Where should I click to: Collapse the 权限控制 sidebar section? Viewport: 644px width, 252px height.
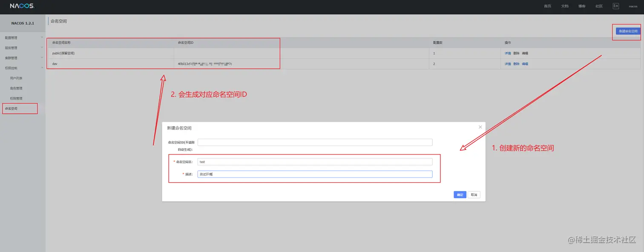click(23, 68)
